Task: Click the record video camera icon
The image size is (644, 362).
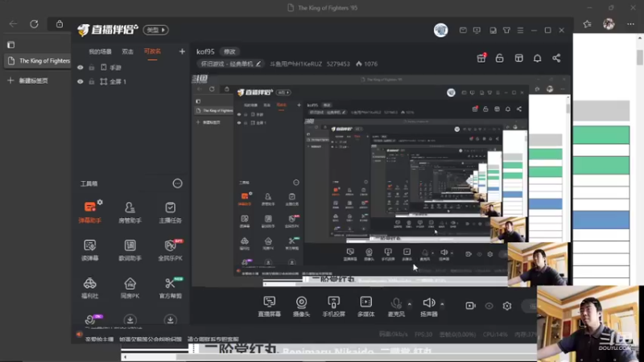Action: pyautogui.click(x=470, y=306)
